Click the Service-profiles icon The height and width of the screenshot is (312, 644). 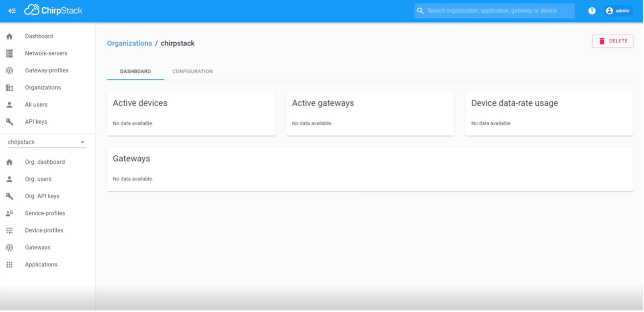pyautogui.click(x=9, y=213)
